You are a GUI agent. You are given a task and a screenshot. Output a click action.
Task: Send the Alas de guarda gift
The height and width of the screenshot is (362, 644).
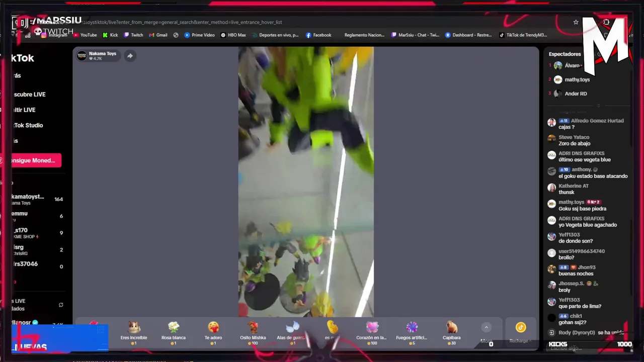pos(292,333)
